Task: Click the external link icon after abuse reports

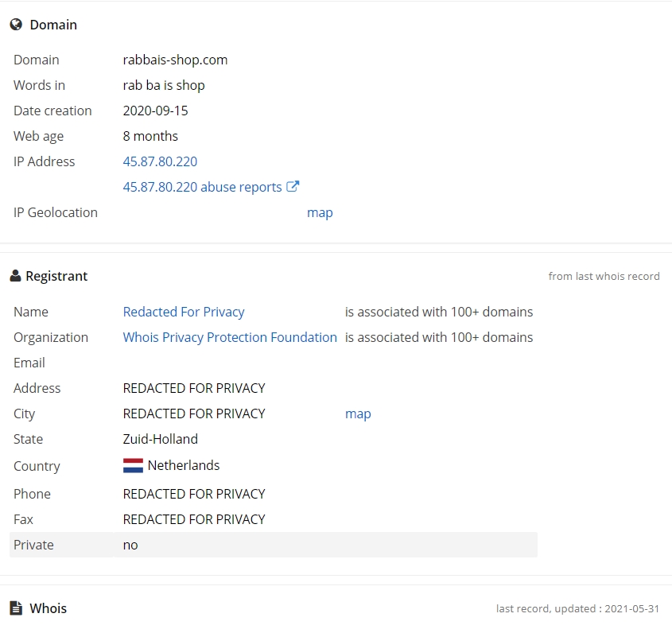Action: coord(293,186)
